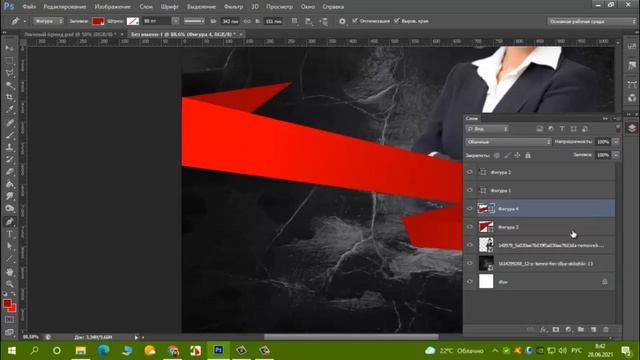Viewport: 640px width, 360px height.
Task: Select the Clone Stamp tool
Action: pyautogui.click(x=9, y=147)
